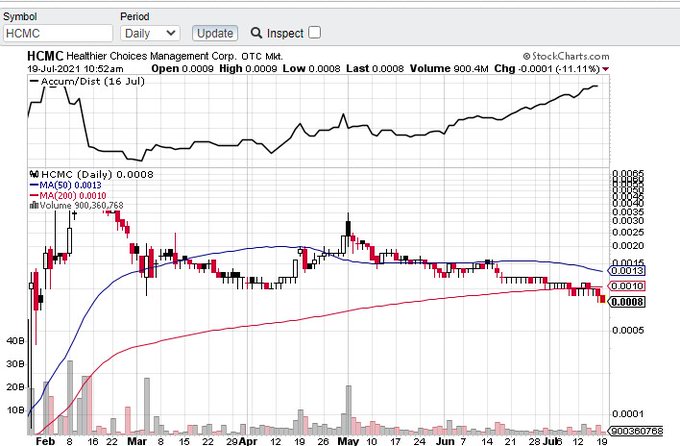680x446 pixels.
Task: Click the Update button
Action: click(215, 33)
